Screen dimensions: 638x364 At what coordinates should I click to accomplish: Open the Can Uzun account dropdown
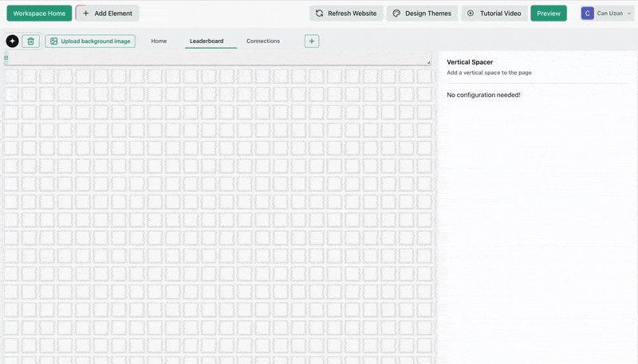(607, 14)
